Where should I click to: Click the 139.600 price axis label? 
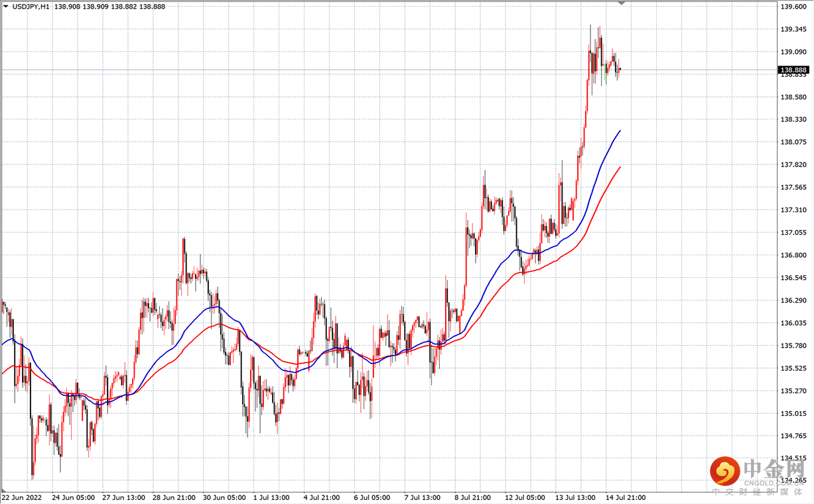(793, 7)
